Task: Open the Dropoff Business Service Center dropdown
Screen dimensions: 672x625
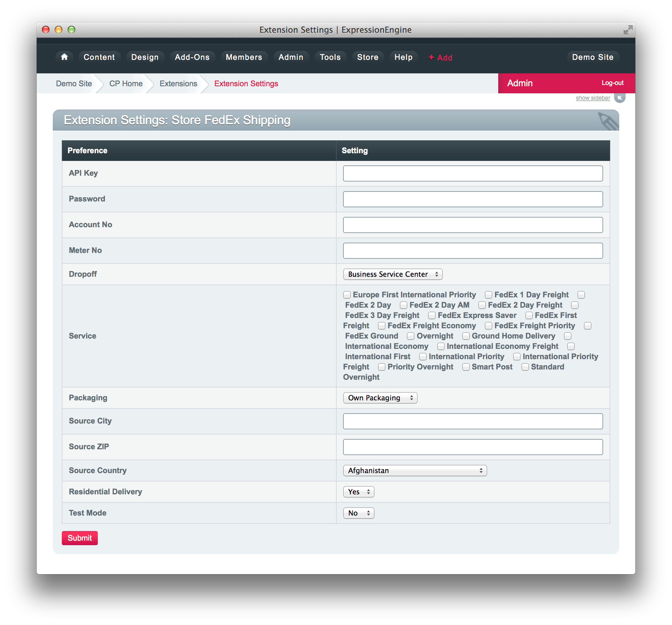Action: point(392,274)
